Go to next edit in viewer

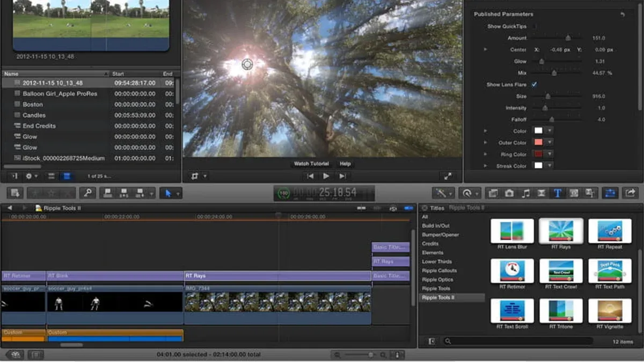tap(342, 176)
